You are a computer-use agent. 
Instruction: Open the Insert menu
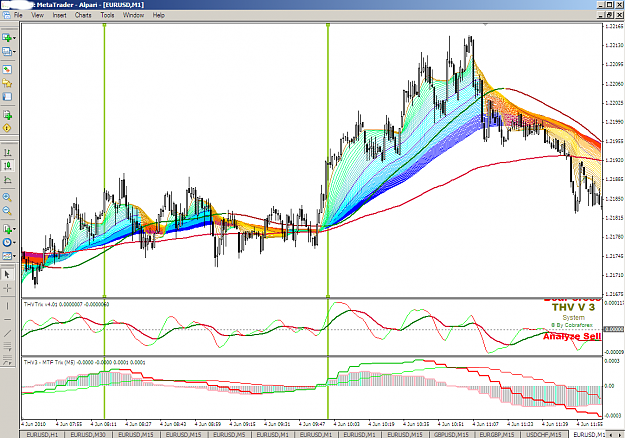pos(59,15)
